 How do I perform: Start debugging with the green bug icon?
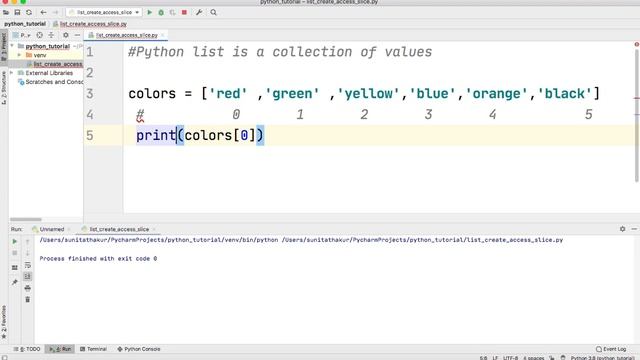(x=161, y=13)
